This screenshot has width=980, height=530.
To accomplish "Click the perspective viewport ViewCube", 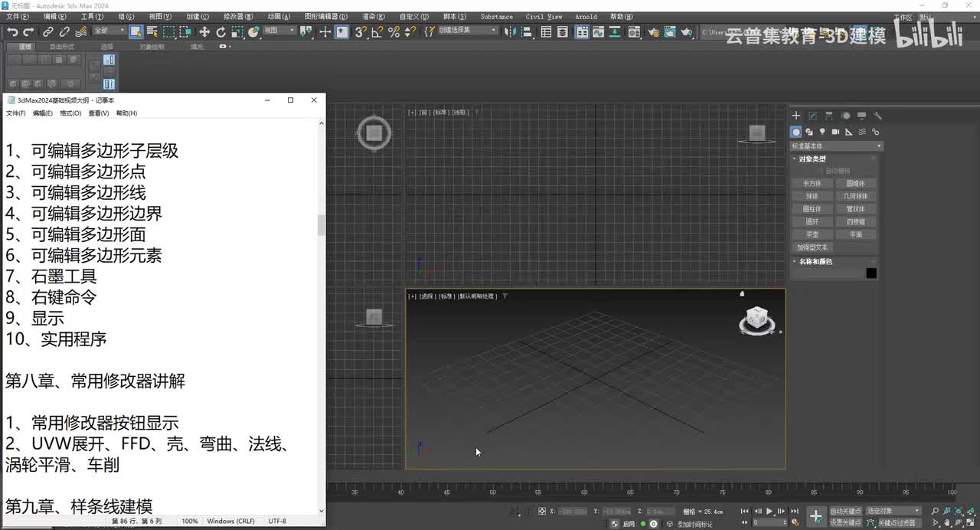I will (x=756, y=320).
